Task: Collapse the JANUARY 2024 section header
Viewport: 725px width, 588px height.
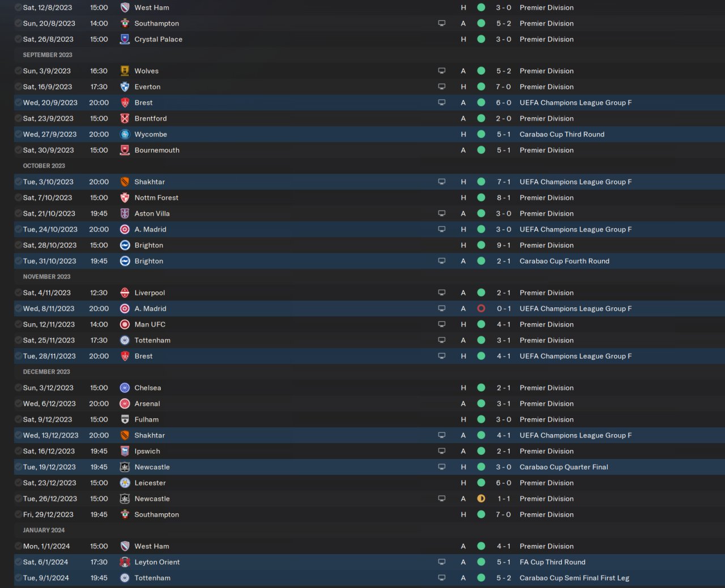Action: (x=44, y=530)
